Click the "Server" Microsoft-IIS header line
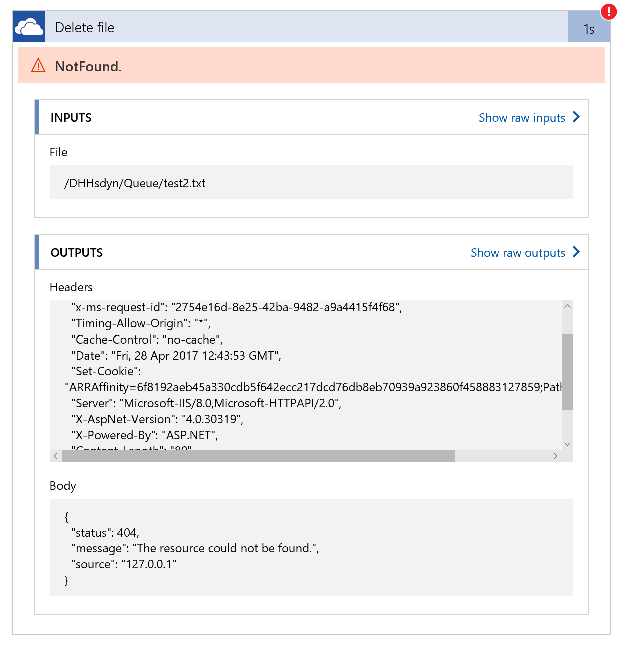Screen dimensions: 624x672 point(206,403)
